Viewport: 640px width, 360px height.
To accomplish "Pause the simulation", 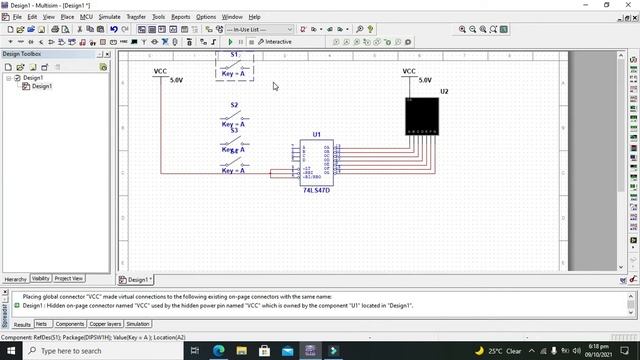I will (241, 42).
